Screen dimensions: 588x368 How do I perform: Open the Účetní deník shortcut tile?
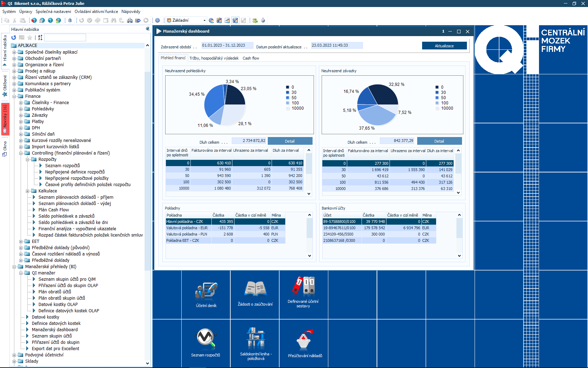pyautogui.click(x=206, y=295)
